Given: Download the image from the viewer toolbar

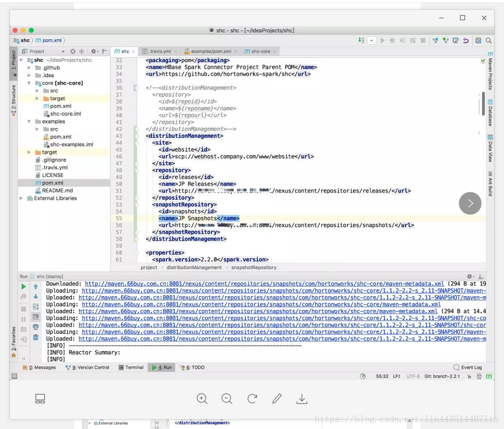Looking at the screenshot, I should coord(302,399).
